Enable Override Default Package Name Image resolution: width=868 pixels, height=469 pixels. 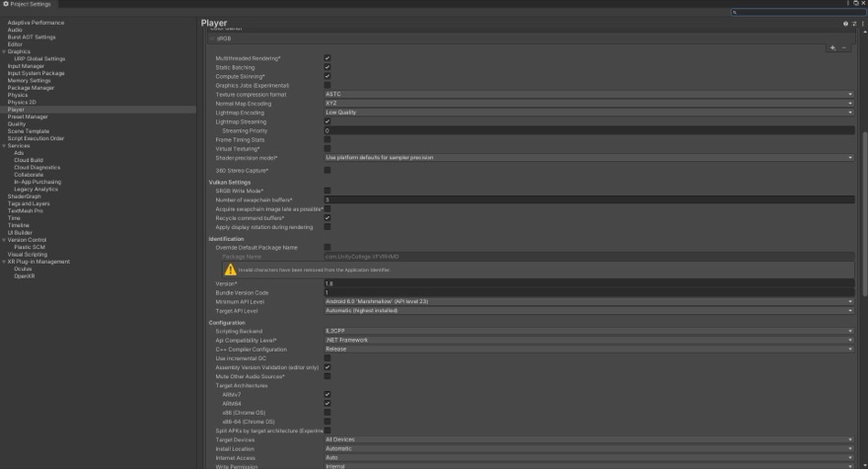click(327, 247)
